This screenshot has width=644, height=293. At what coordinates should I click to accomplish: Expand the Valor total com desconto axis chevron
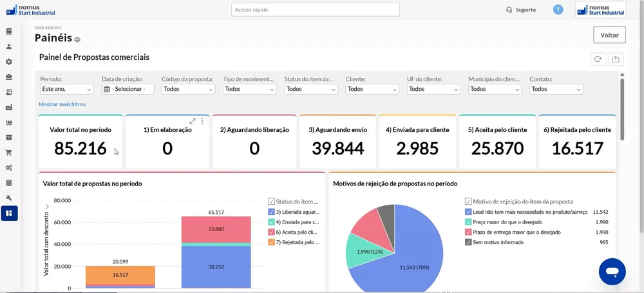click(47, 206)
